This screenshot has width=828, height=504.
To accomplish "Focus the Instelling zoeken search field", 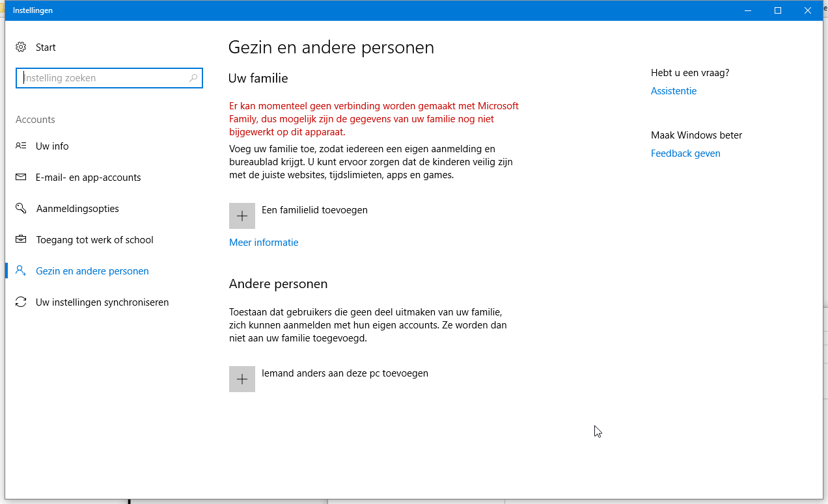I will [x=109, y=78].
